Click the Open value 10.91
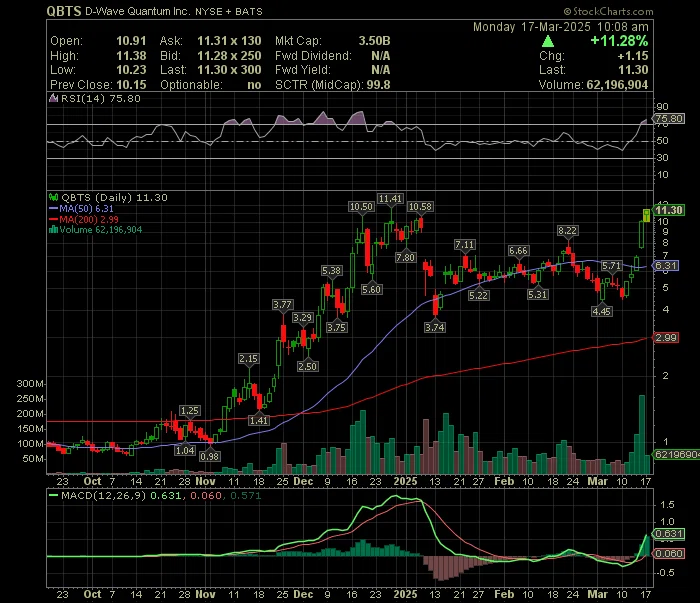The width and height of the screenshot is (700, 603). tap(131, 41)
